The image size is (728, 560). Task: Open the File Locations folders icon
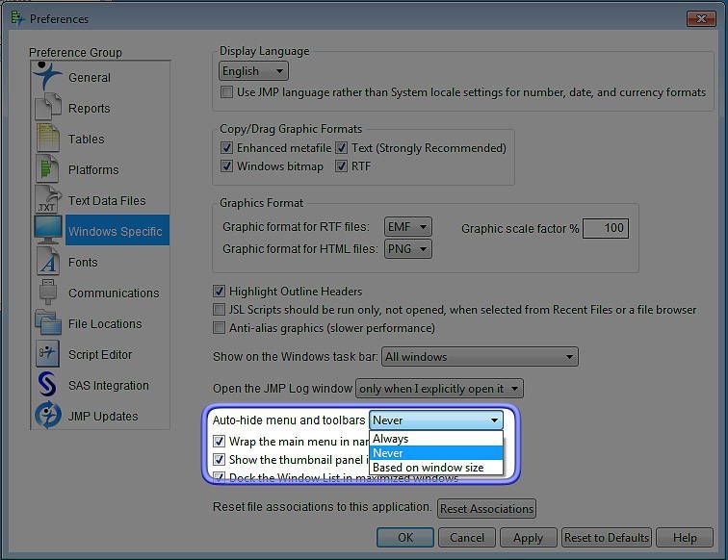48,323
